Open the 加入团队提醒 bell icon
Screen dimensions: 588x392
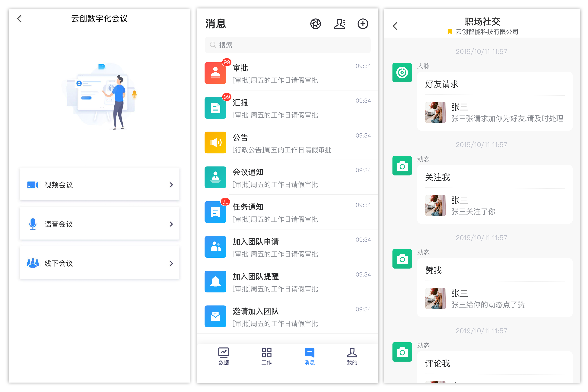pos(215,282)
